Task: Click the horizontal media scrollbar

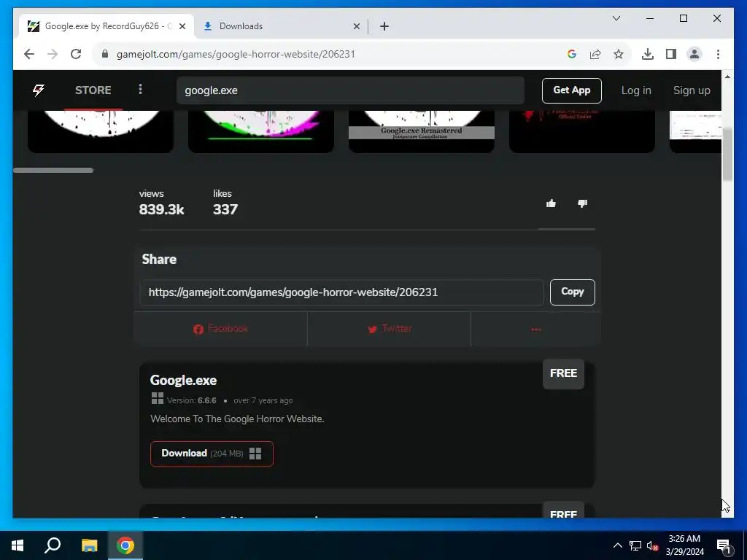Action: coord(53,170)
